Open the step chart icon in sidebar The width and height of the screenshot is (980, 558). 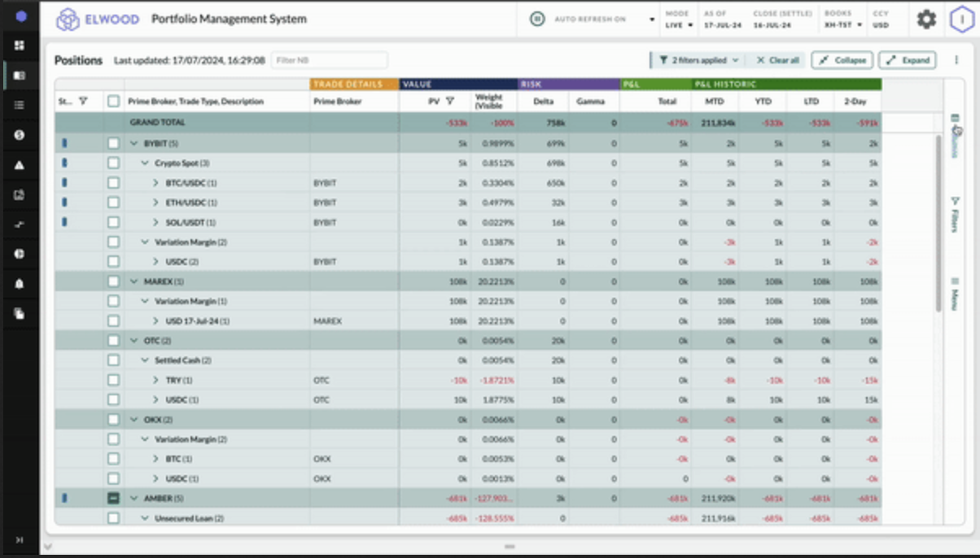pos(20,225)
